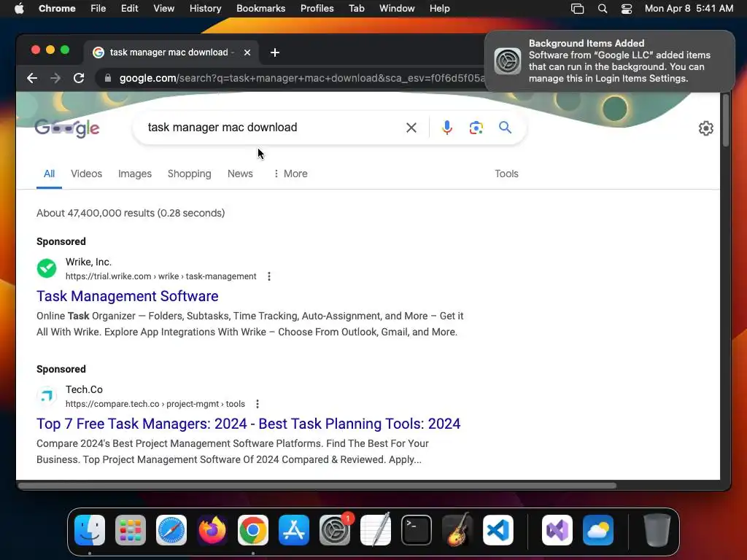The height and width of the screenshot is (560, 747).
Task: Launch Visual Studio Code from the Dock
Action: [498, 530]
